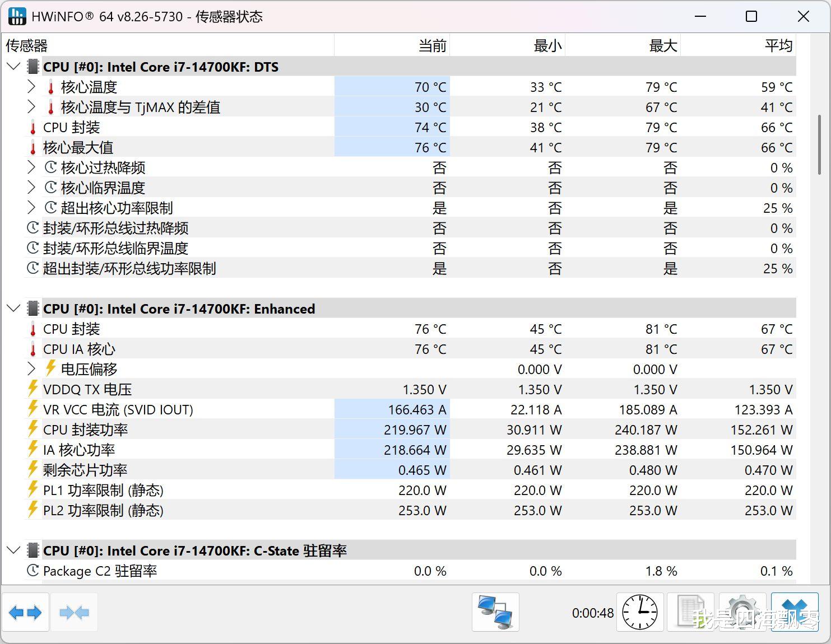Click the IA 核心功率 current value 218.664 W
The width and height of the screenshot is (831, 644).
point(415,450)
